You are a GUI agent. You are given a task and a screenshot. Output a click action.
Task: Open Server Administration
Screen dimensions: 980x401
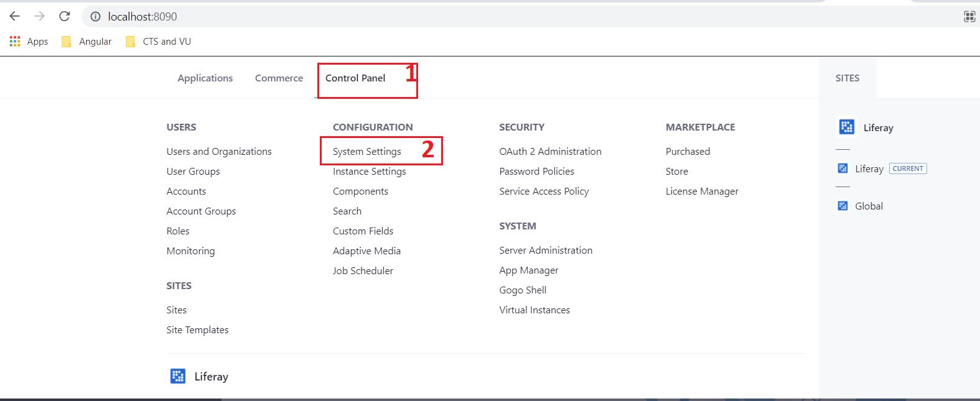[546, 251]
